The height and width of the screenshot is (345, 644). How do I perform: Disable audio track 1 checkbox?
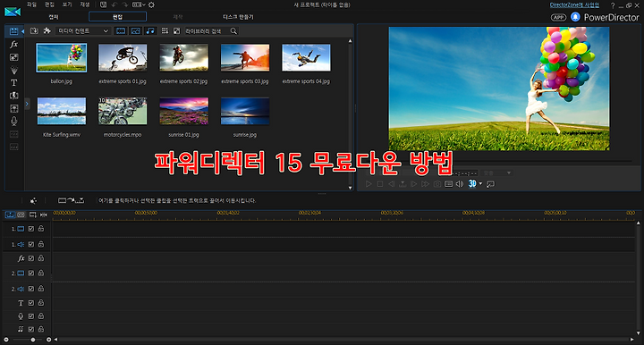(x=31, y=245)
